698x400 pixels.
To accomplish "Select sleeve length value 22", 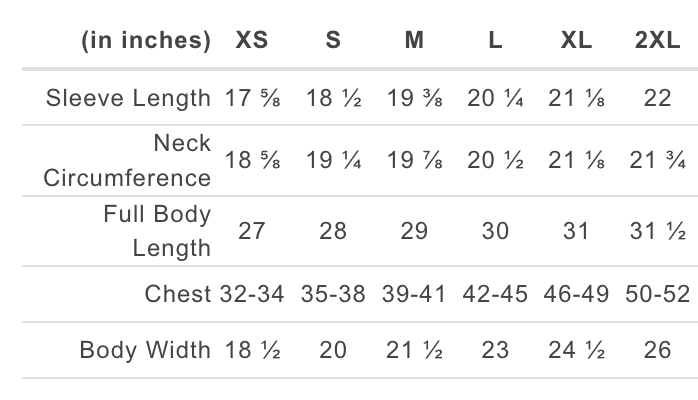I will tap(656, 98).
